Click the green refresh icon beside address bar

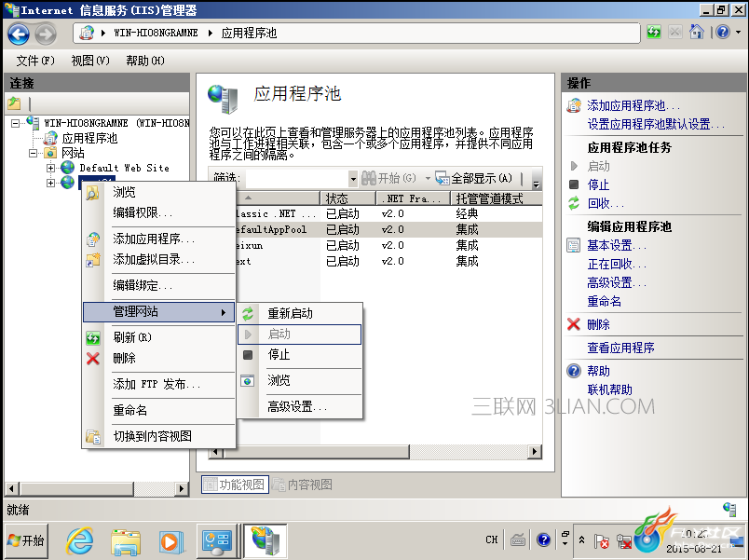point(654,33)
